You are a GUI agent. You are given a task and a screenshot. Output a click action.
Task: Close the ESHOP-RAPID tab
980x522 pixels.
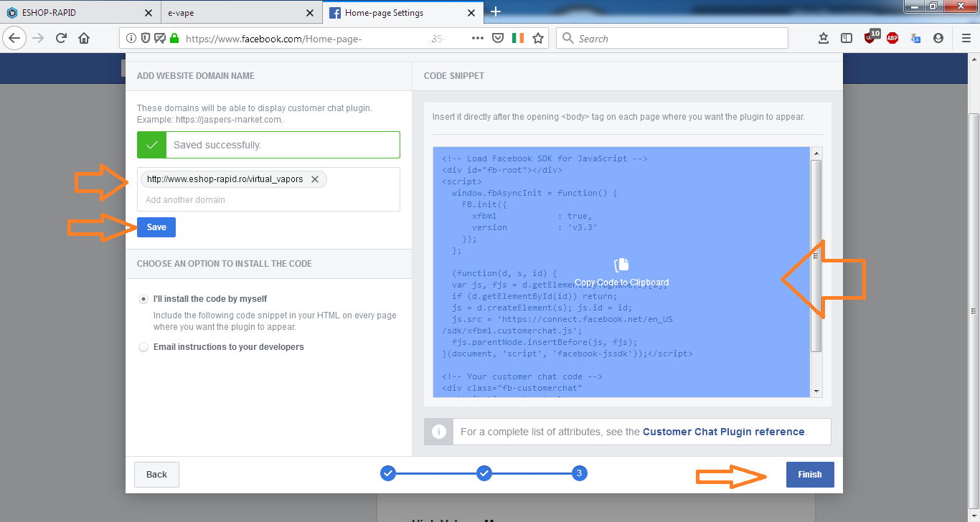pyautogui.click(x=148, y=13)
